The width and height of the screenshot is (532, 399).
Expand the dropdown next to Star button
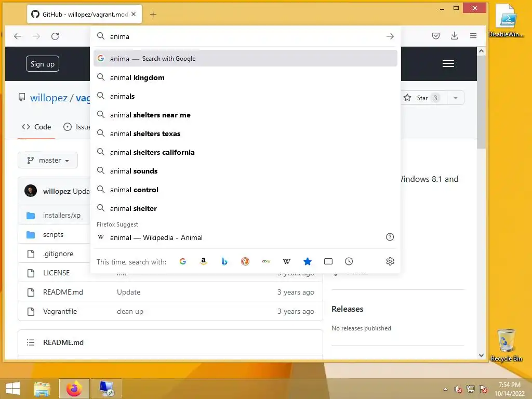pyautogui.click(x=455, y=98)
